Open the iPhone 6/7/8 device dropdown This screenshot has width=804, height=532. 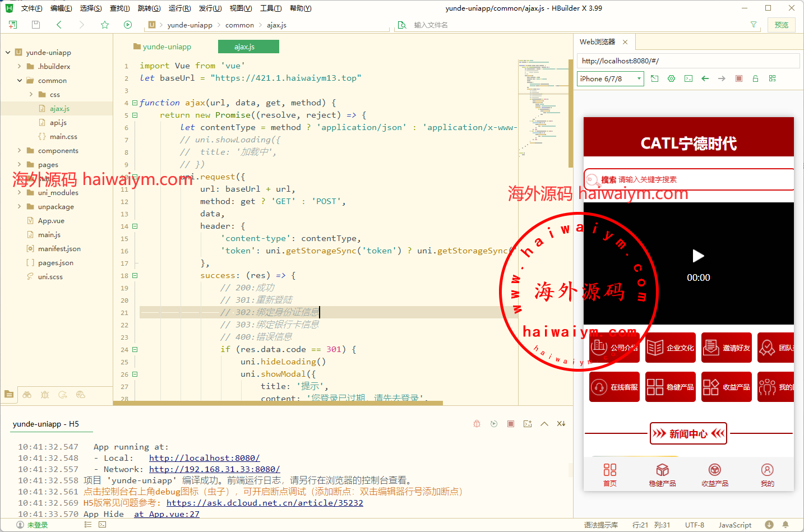(610, 79)
